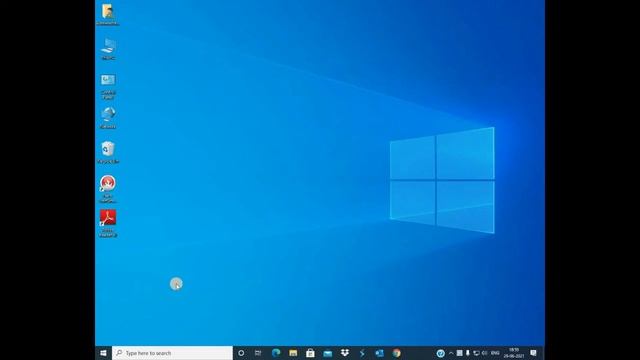The image size is (640, 360).
Task: Open Dropbox from the taskbar
Action: (344, 353)
